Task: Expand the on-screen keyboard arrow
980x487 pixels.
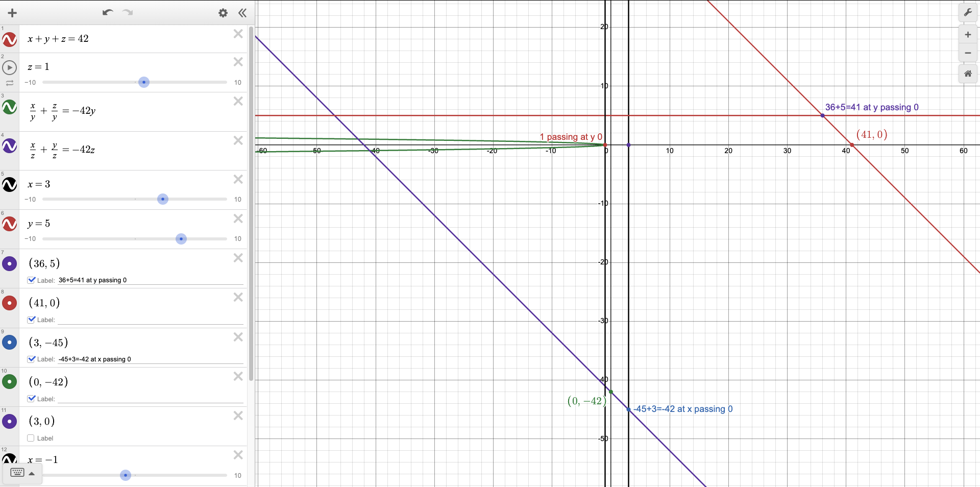Action: point(32,474)
